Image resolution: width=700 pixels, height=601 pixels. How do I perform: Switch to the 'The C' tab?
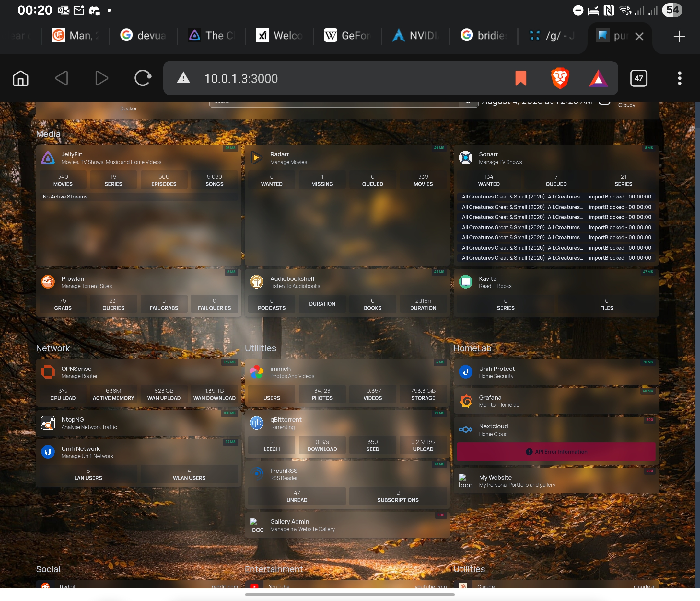pos(212,35)
